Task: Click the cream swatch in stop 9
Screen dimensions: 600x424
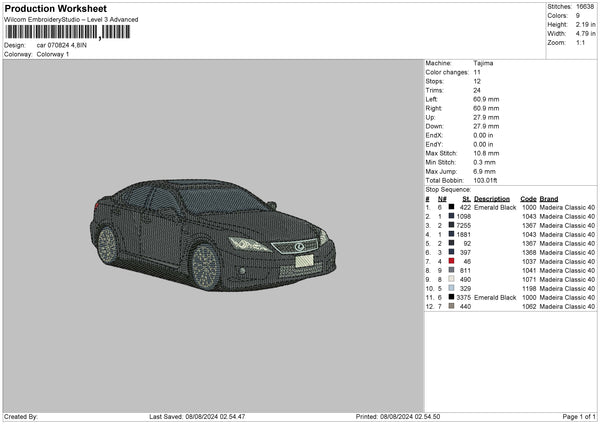Action: pos(451,279)
